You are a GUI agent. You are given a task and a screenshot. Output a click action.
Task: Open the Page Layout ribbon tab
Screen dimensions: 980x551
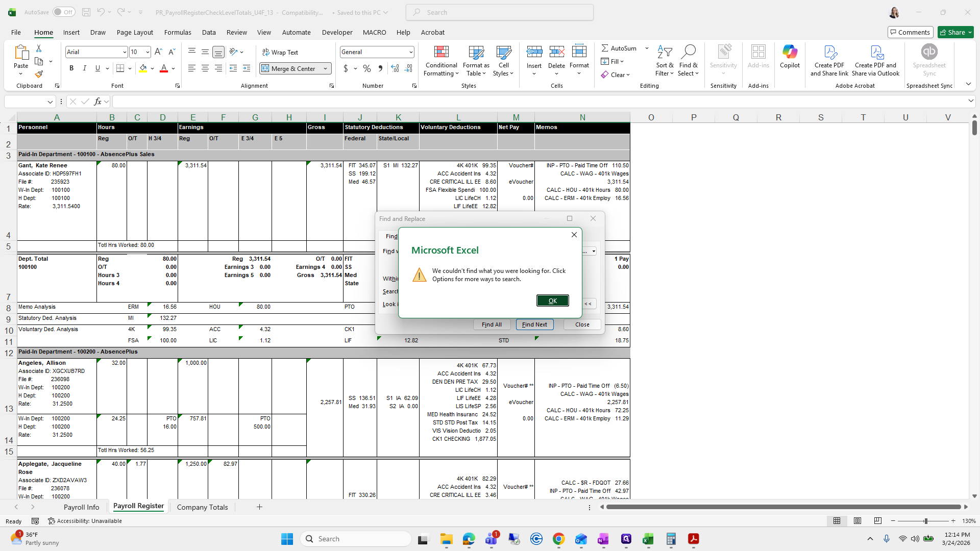click(135, 32)
